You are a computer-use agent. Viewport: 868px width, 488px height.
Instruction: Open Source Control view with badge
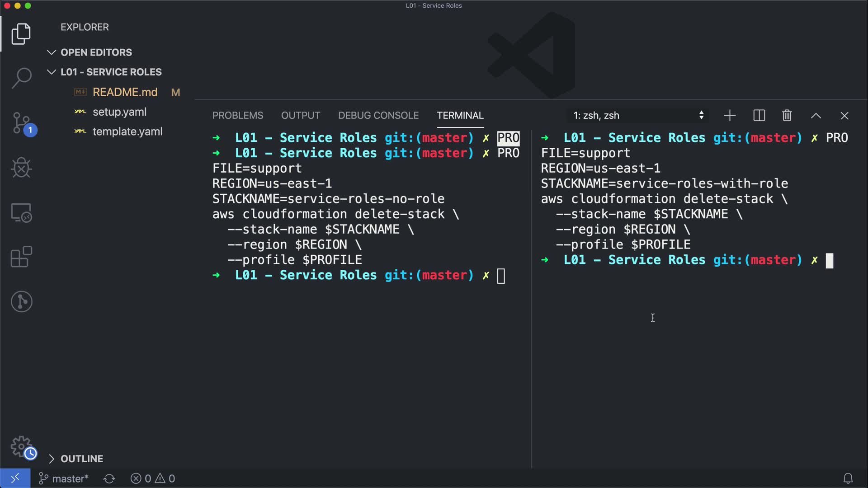(x=21, y=123)
